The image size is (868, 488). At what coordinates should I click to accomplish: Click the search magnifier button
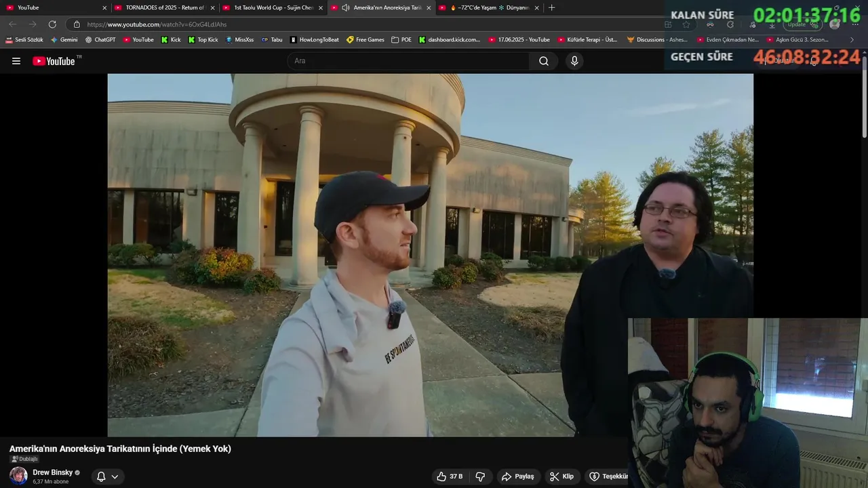(x=544, y=61)
